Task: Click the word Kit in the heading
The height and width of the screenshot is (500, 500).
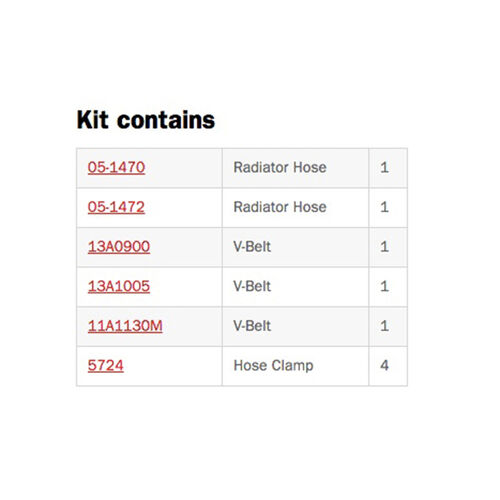Action: [93, 119]
